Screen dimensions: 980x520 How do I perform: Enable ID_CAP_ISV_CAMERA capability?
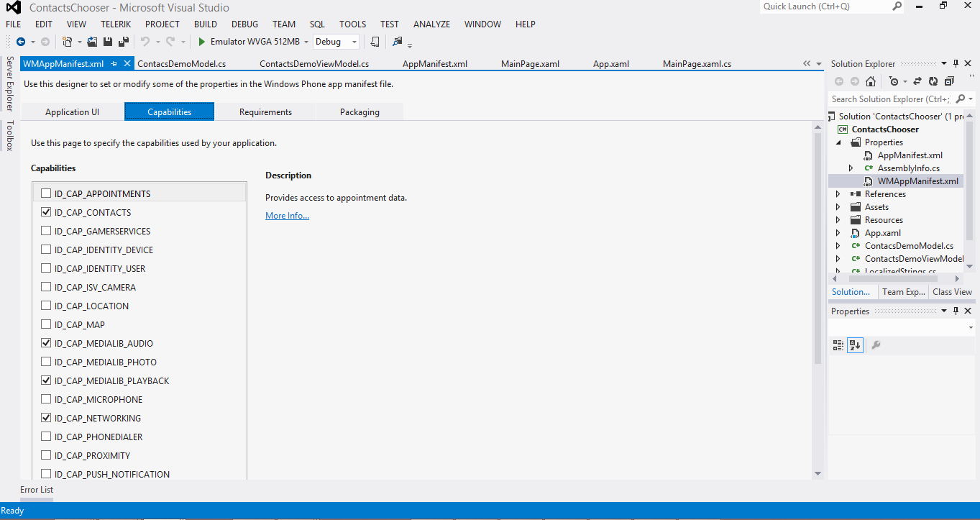click(46, 287)
